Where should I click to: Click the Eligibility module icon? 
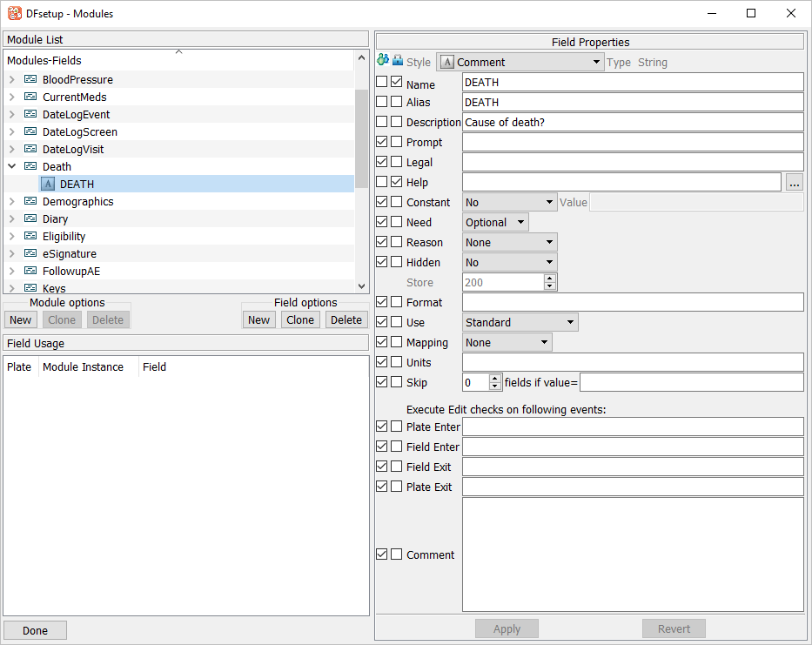(30, 237)
